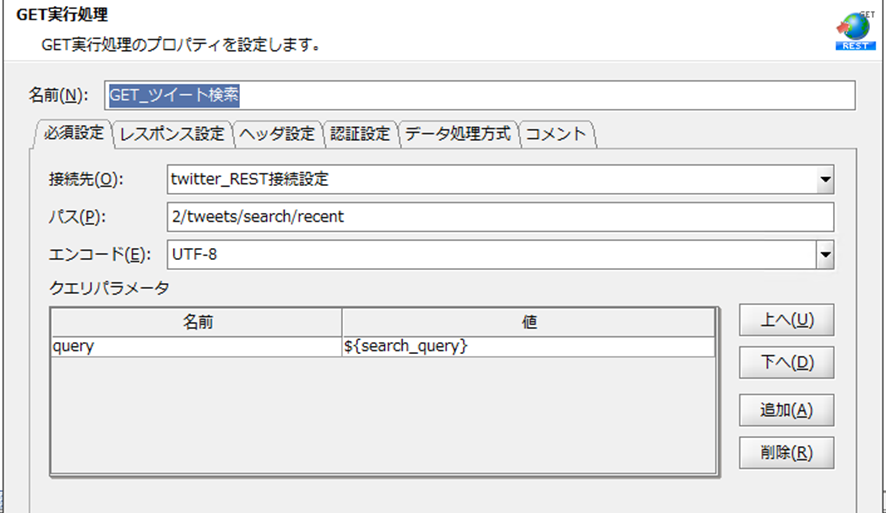
Task: Click the クエリパラメータ section label
Action: tap(109, 288)
